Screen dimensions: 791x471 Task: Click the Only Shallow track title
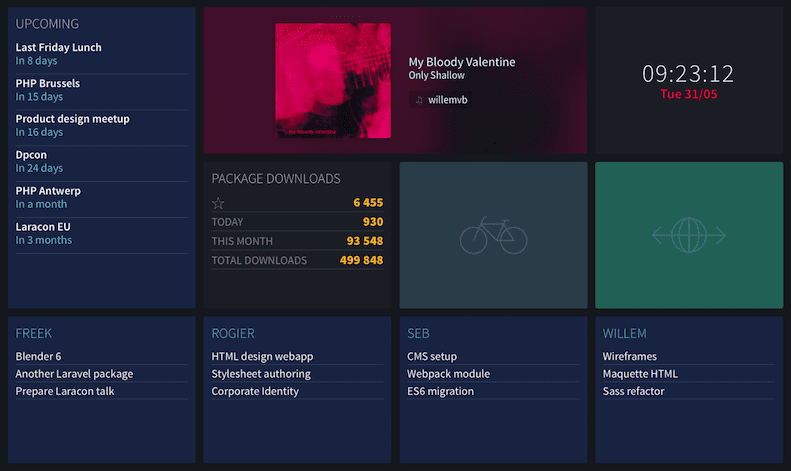436,75
